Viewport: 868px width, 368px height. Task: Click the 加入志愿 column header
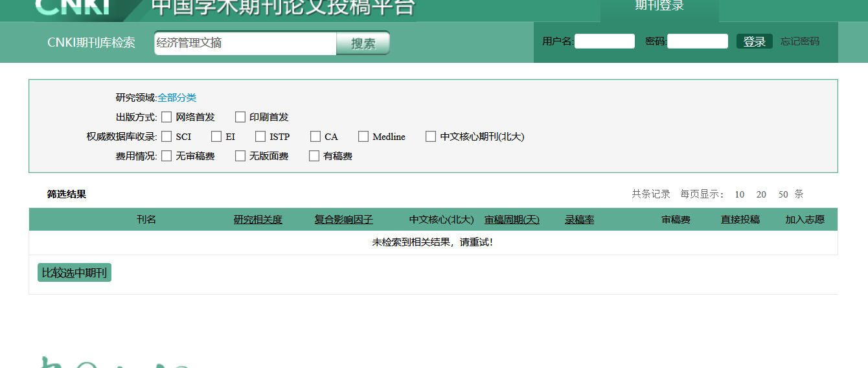click(x=805, y=220)
